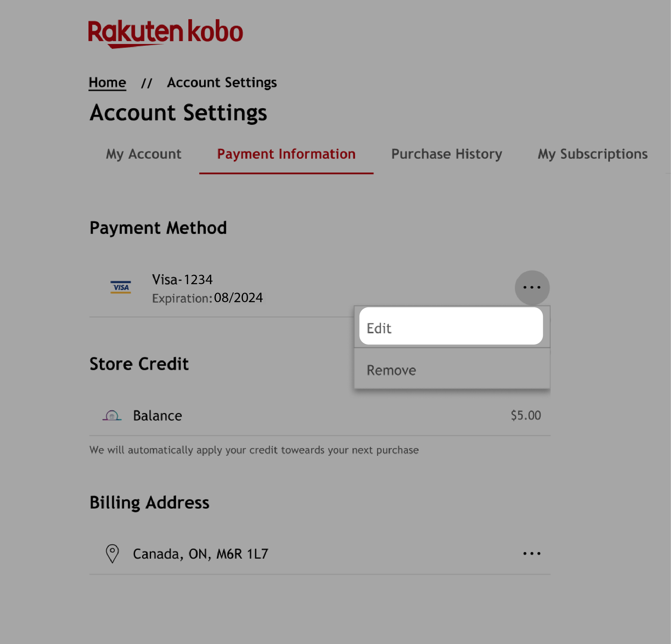Click the store credit balance amount $5.00
The image size is (671, 644).
525,416
